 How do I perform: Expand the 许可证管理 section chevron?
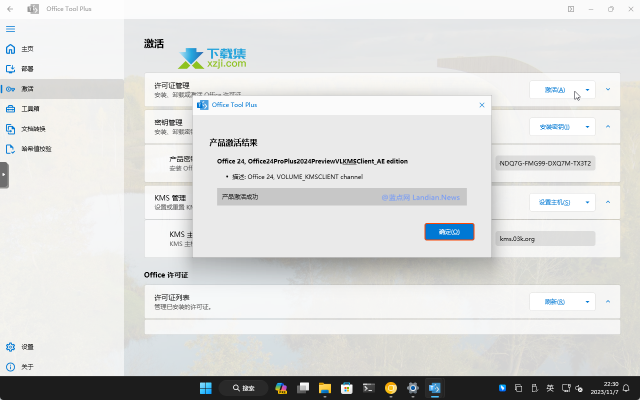tap(608, 89)
